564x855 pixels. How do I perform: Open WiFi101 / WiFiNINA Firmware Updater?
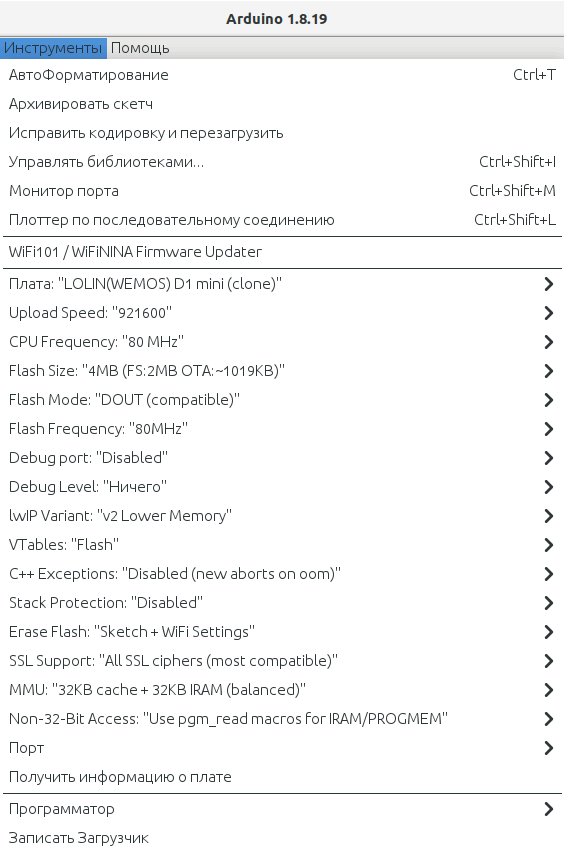282,252
